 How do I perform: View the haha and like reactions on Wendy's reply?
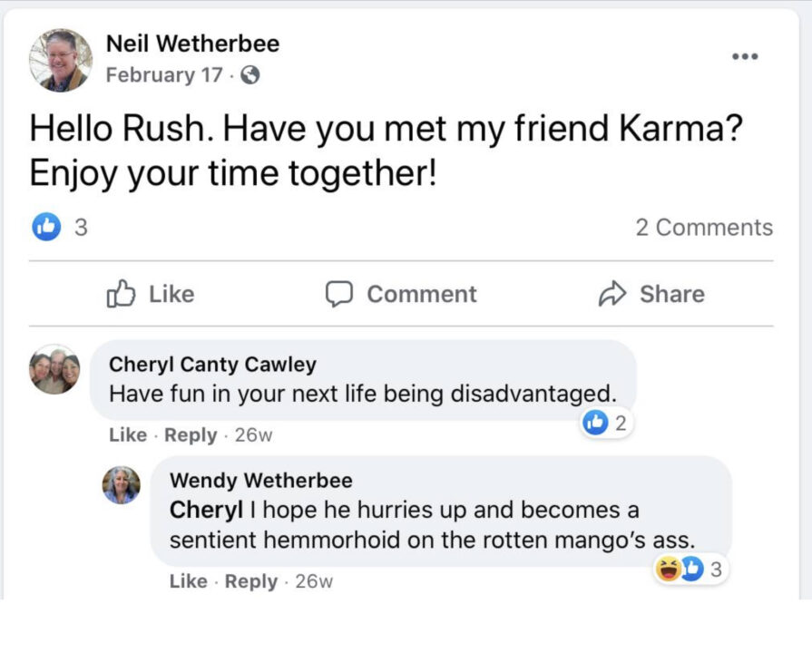click(x=691, y=570)
